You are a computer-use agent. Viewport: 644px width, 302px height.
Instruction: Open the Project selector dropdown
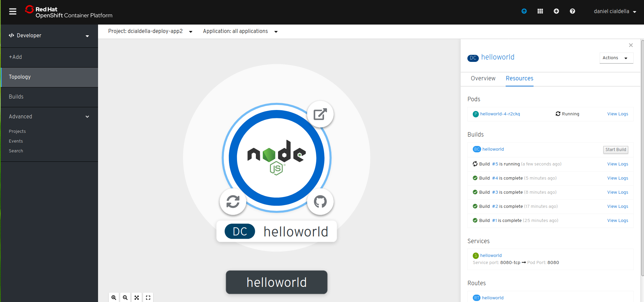[150, 31]
